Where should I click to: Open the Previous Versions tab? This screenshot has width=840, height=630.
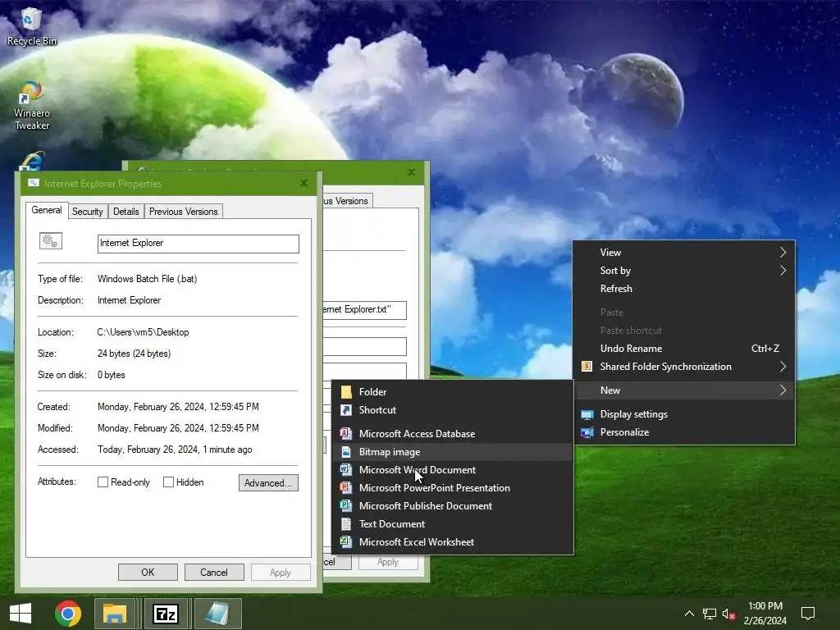coord(183,212)
